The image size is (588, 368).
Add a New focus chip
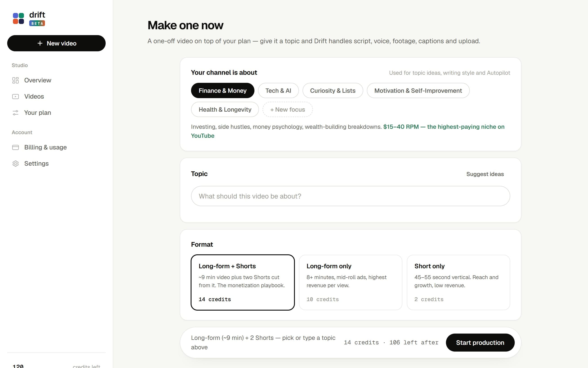coord(287,110)
